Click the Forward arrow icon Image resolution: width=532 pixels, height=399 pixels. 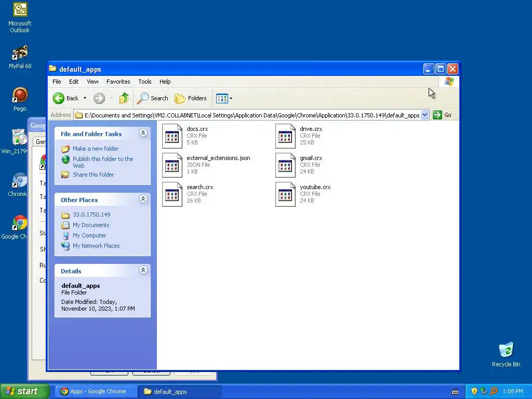[x=99, y=98]
